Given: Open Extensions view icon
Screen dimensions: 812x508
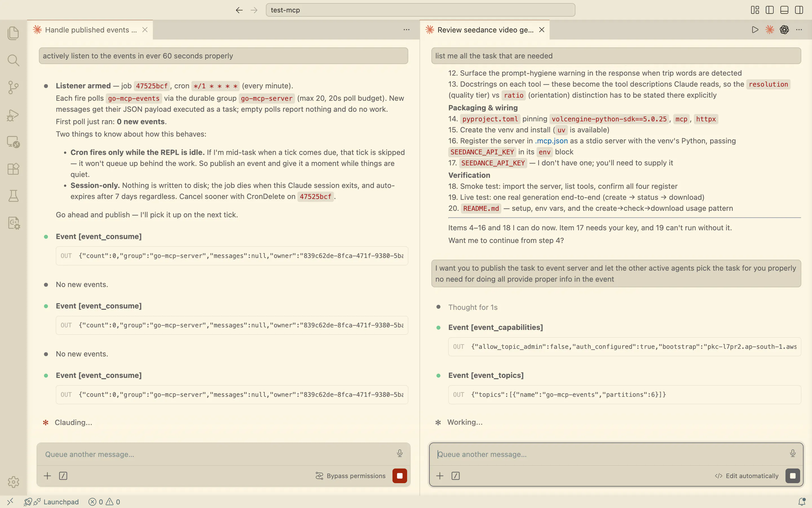Looking at the screenshot, I should [x=13, y=169].
